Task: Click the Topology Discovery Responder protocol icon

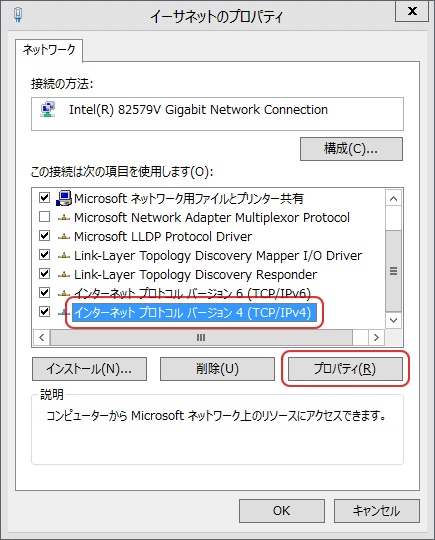Action: [64, 274]
